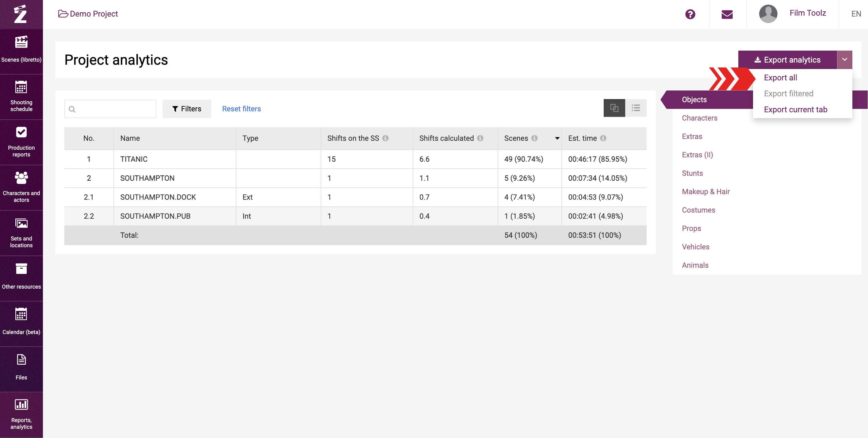Click info icon next to Scenes header

point(534,138)
